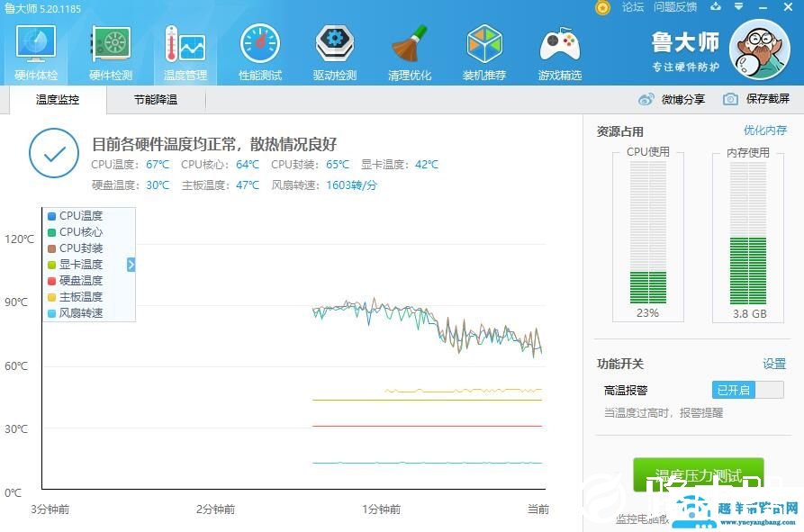
Task: Click the CPU温度 67℃ value
Action: pos(158,165)
